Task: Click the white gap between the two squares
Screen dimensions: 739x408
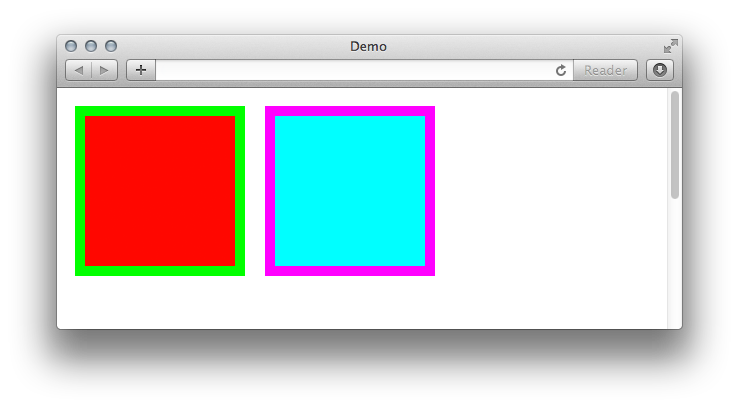Action: 255,191
